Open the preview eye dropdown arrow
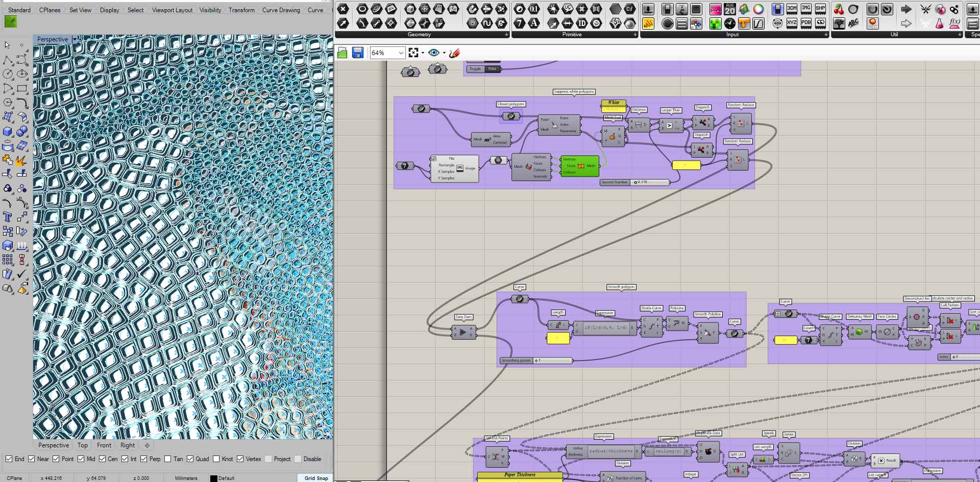The width and height of the screenshot is (980, 482). click(444, 53)
